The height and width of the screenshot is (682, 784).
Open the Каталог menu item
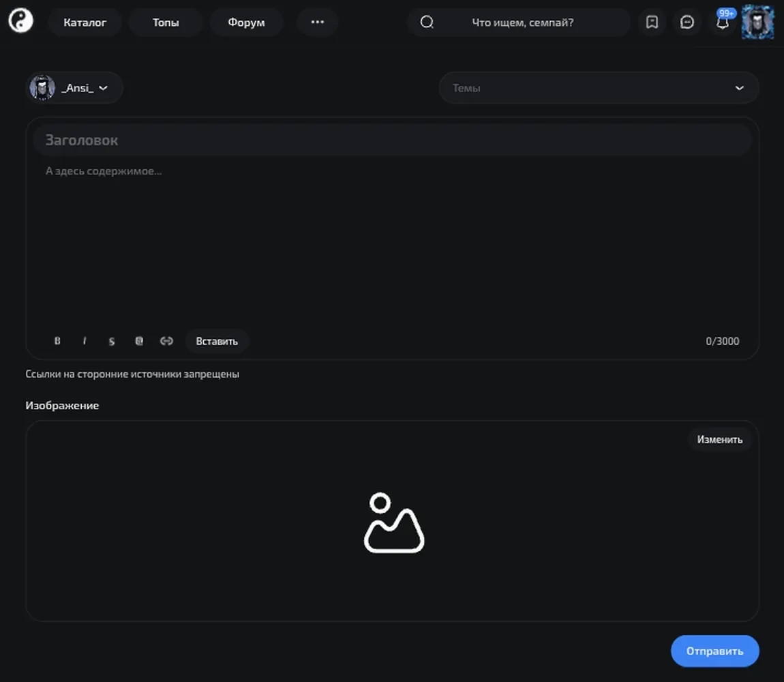[85, 22]
